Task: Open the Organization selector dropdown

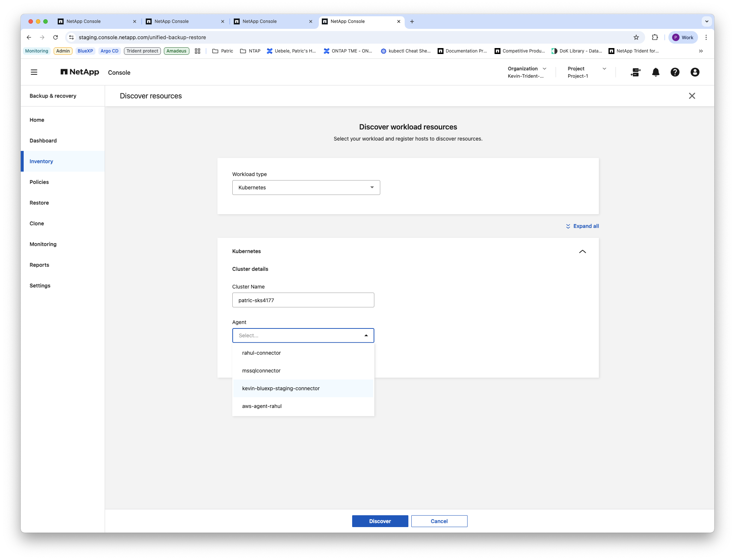Action: click(527, 72)
